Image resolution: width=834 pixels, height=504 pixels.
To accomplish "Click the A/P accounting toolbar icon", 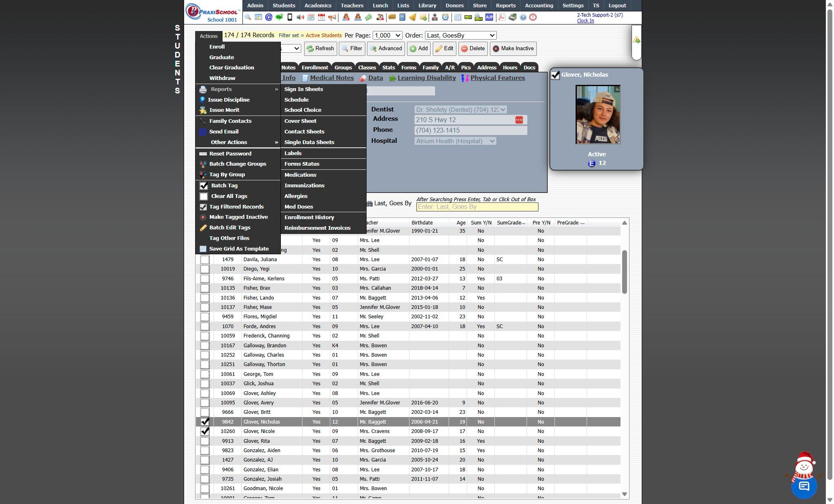I will 489,17.
